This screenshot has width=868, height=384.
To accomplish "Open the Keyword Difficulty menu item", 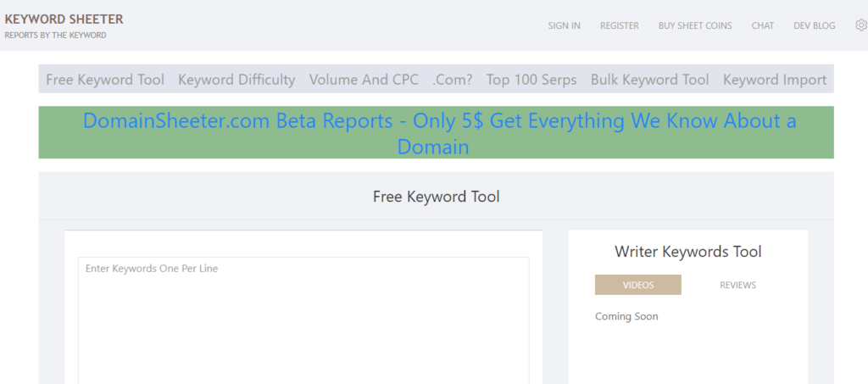I will pos(236,80).
